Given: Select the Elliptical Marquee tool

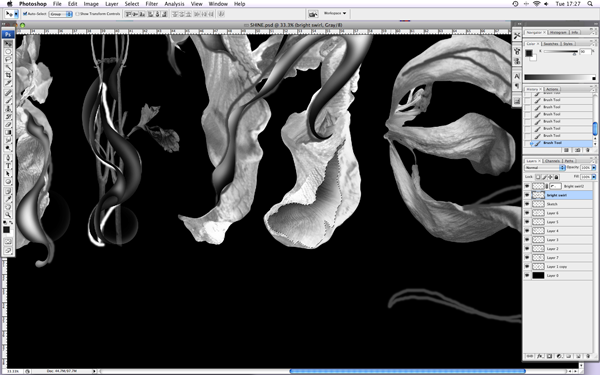Looking at the screenshot, I should point(8,52).
